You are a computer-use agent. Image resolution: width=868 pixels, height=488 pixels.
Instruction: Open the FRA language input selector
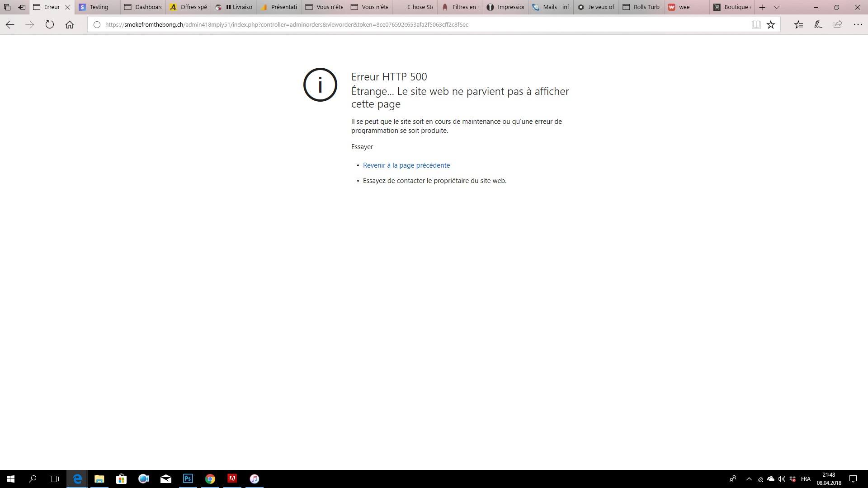(806, 479)
